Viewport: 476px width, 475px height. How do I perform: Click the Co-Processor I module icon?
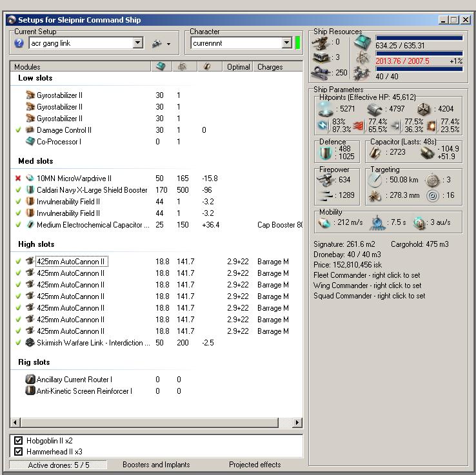(30, 141)
